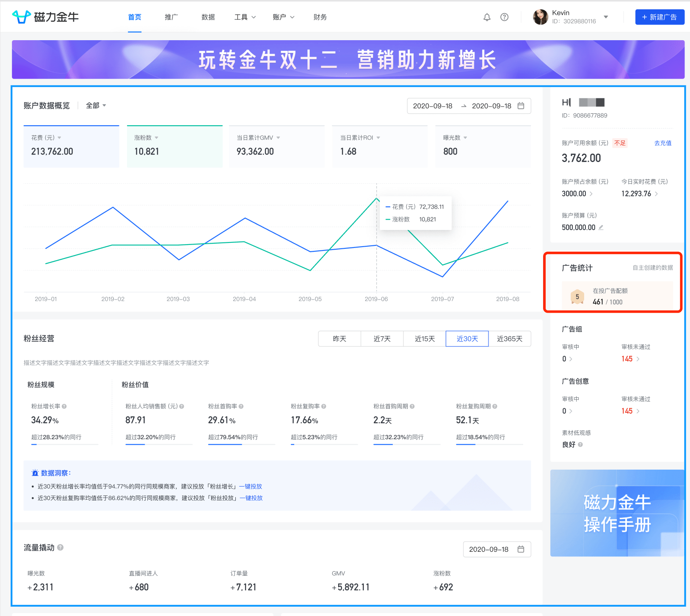Image resolution: width=690 pixels, height=616 pixels.
Task: Open 今日实时花费 details arrow
Action: [656, 194]
